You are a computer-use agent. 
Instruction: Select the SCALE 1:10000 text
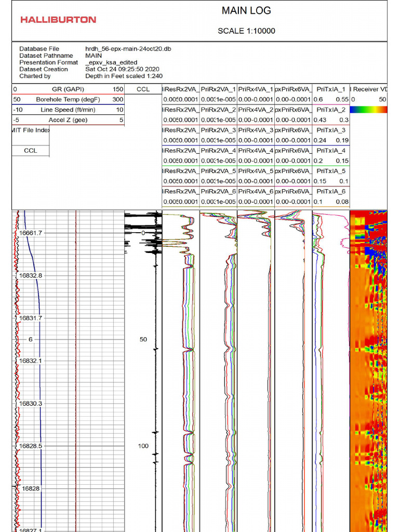tap(246, 31)
